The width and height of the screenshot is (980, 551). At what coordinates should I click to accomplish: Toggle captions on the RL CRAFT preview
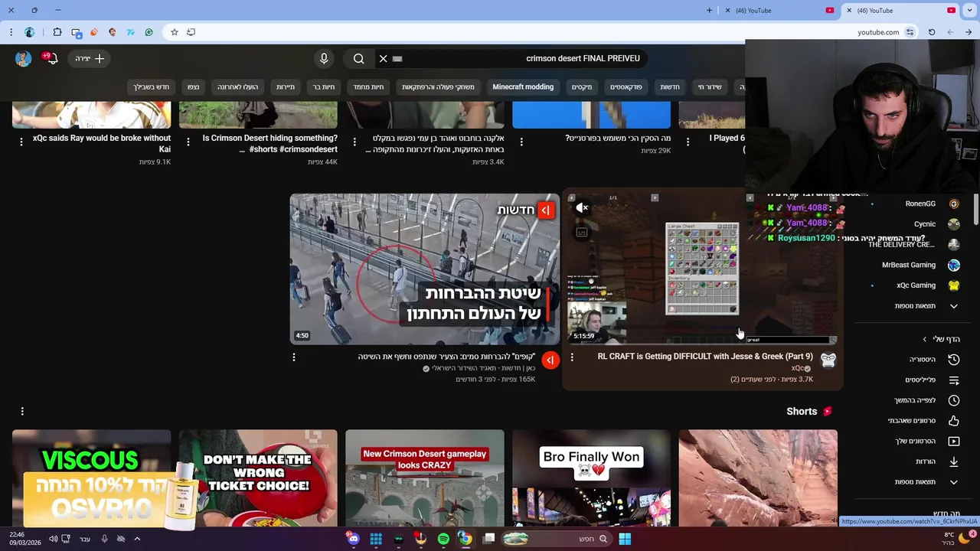pyautogui.click(x=582, y=233)
